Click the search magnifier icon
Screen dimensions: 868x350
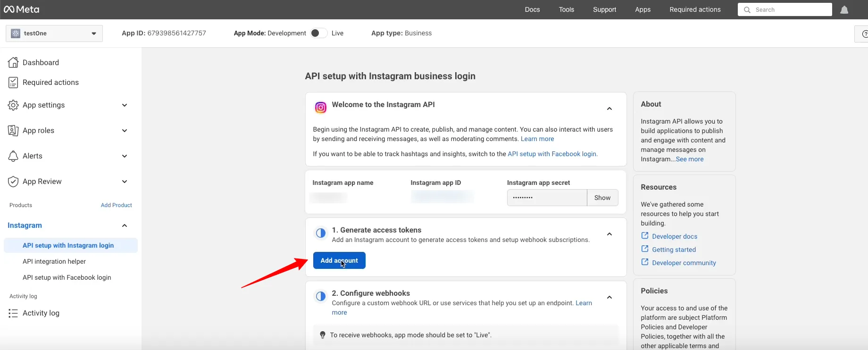tap(747, 10)
